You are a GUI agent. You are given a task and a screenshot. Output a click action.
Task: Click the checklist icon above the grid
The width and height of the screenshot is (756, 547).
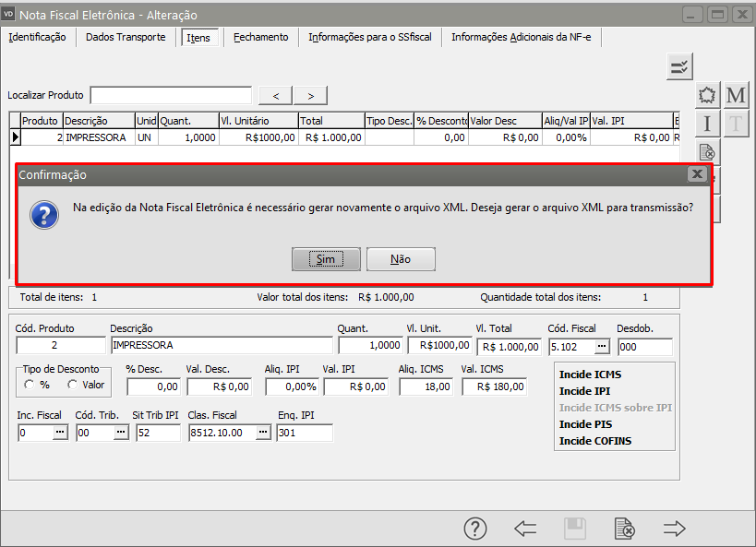tap(679, 66)
